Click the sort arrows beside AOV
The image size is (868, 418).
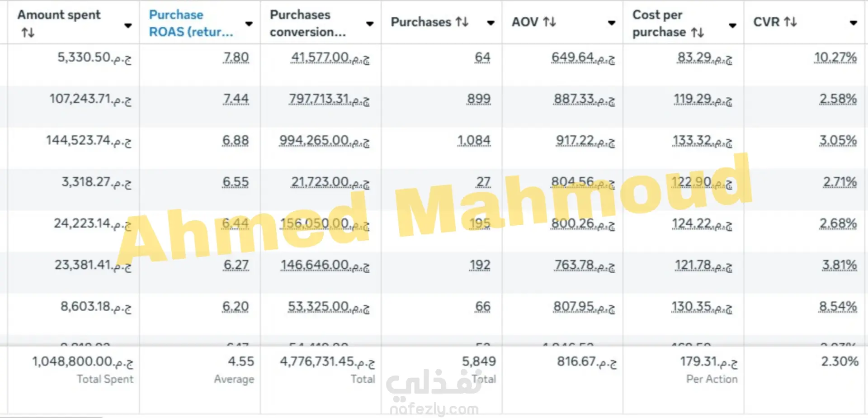tap(549, 22)
